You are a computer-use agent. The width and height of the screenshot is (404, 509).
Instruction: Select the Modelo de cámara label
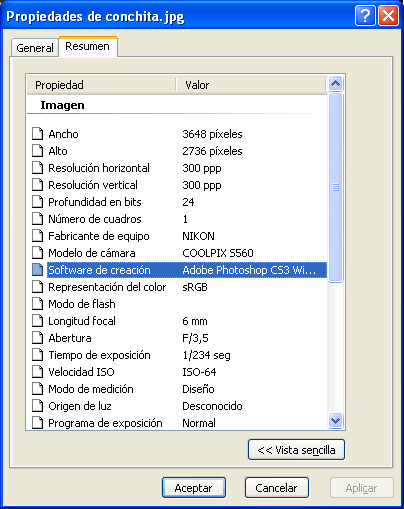pyautogui.click(x=92, y=253)
